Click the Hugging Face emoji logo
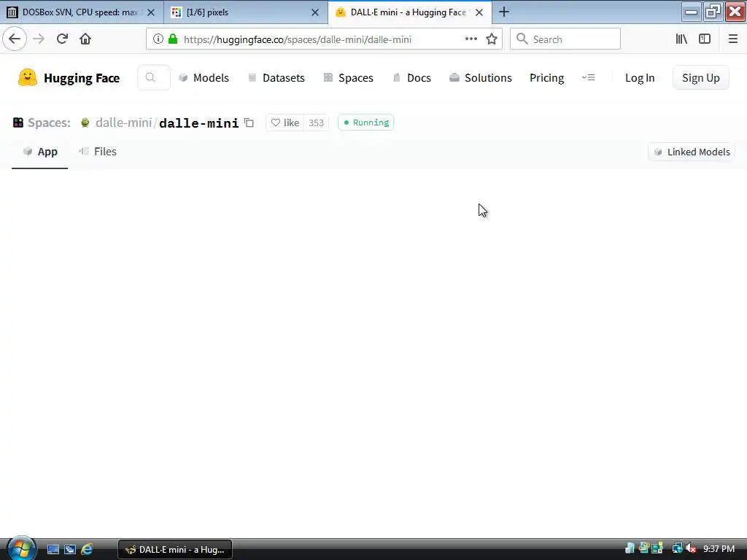Viewport: 747px width, 560px height. click(28, 77)
